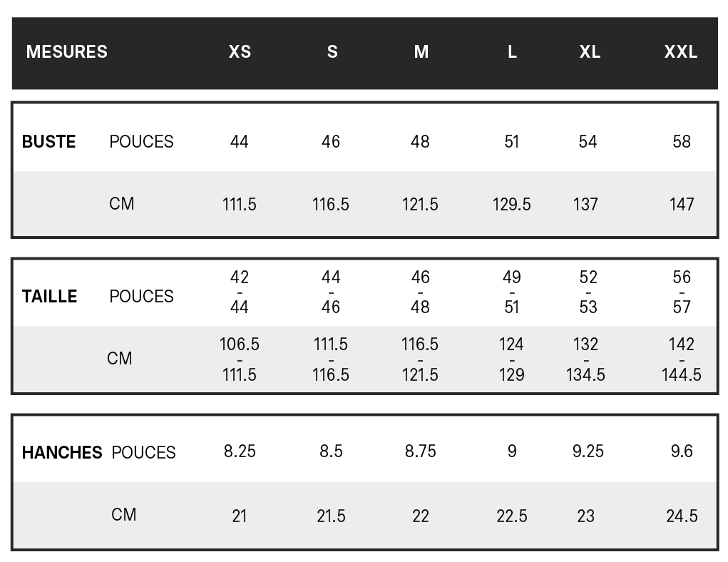Select the XXL size column header

(681, 51)
